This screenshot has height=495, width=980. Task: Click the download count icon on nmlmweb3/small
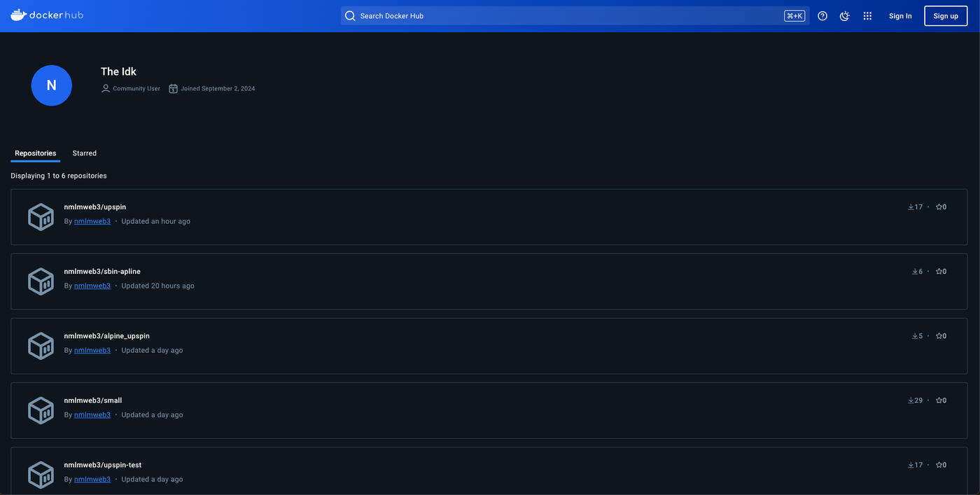[910, 400]
